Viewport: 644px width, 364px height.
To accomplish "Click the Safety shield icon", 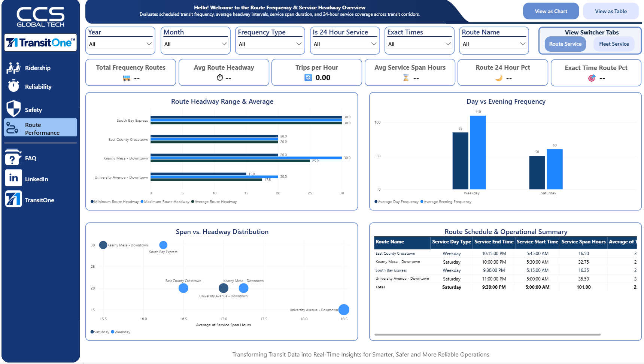I will [x=13, y=109].
